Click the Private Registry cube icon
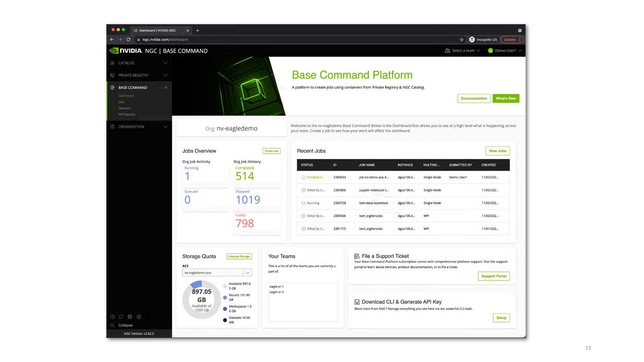 pyautogui.click(x=112, y=75)
